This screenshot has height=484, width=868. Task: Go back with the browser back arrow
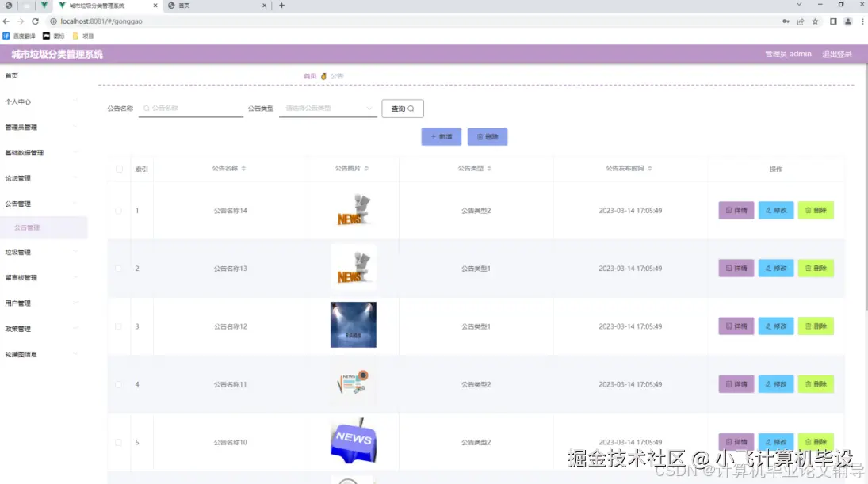pos(6,21)
